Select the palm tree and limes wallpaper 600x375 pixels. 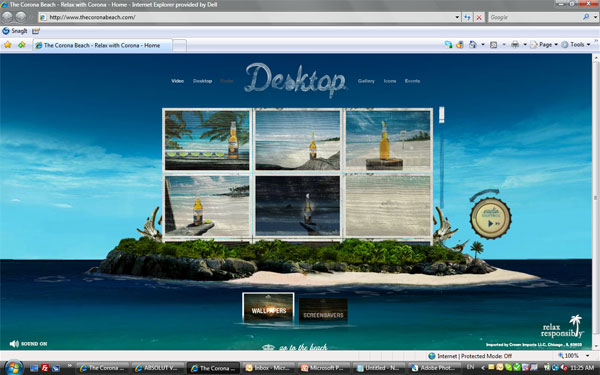pyautogui.click(x=207, y=140)
